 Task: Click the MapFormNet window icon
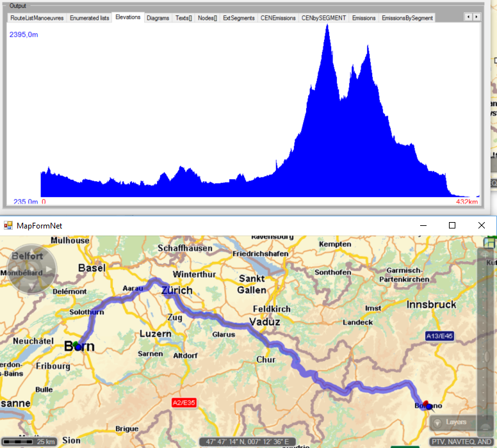pos(9,225)
